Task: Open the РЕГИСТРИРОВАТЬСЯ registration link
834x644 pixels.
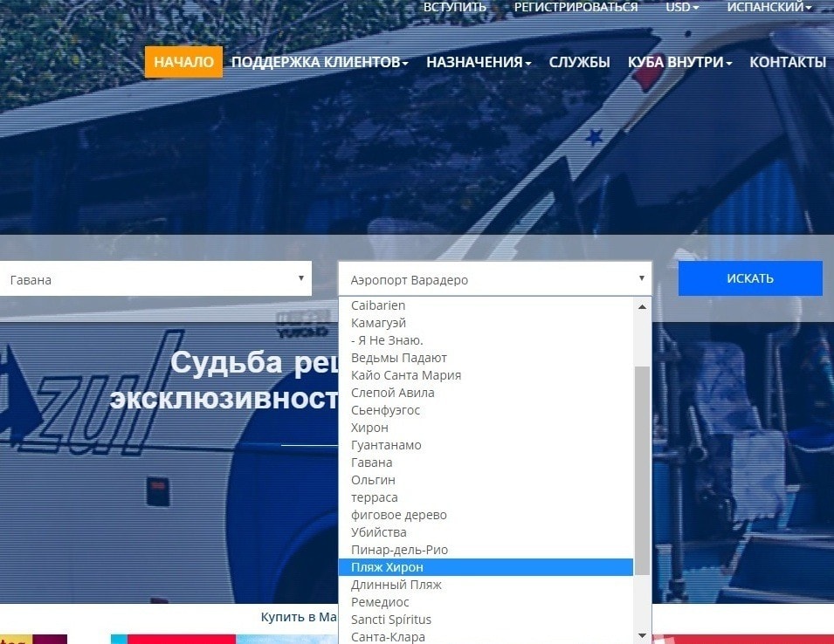Action: [x=576, y=7]
